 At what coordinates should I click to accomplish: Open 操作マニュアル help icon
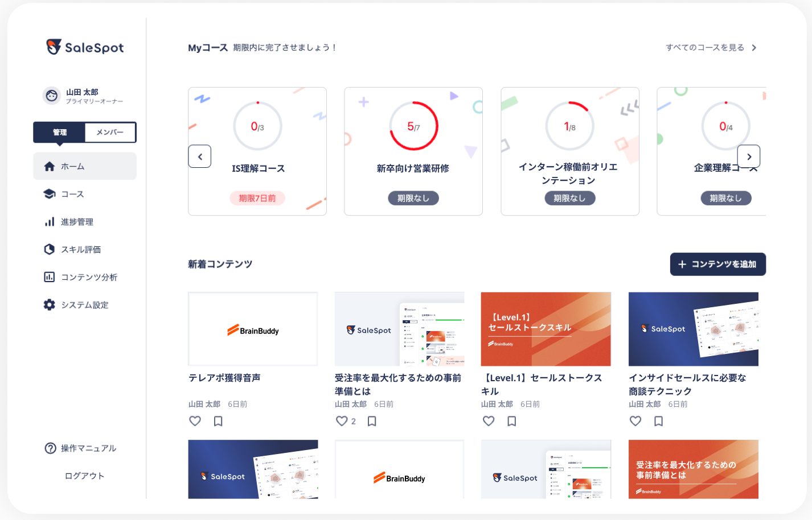50,448
